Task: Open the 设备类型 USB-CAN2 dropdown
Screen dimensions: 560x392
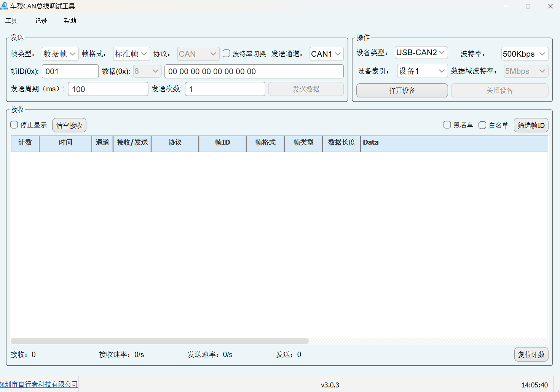Action: tap(421, 53)
